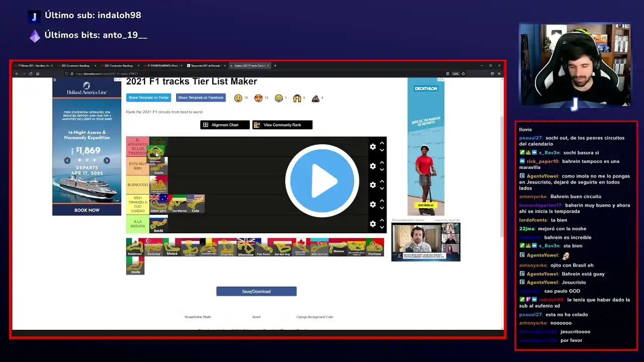Viewport: 644px width, 362px height.
Task: Select the Baku City Circuit tile
Action: pos(319,247)
